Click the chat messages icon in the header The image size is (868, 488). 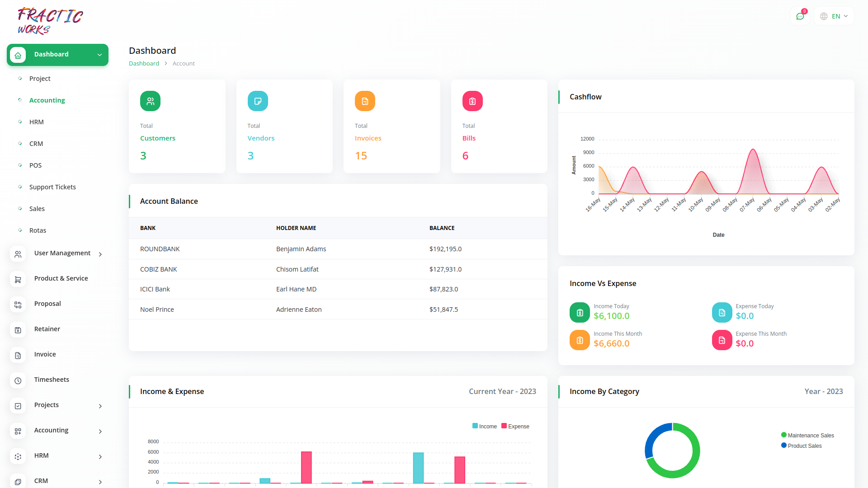click(x=800, y=16)
